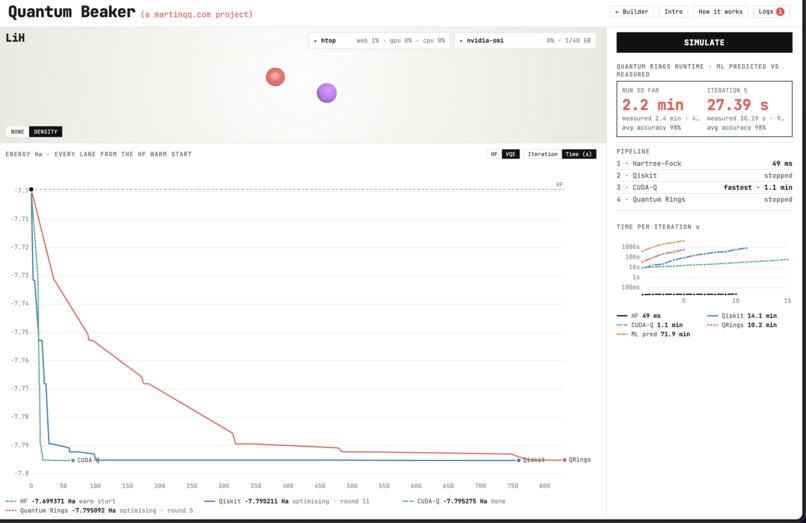Click the TIME PER ITERATION heading
The height and width of the screenshot is (523, 806).
[x=658, y=227]
